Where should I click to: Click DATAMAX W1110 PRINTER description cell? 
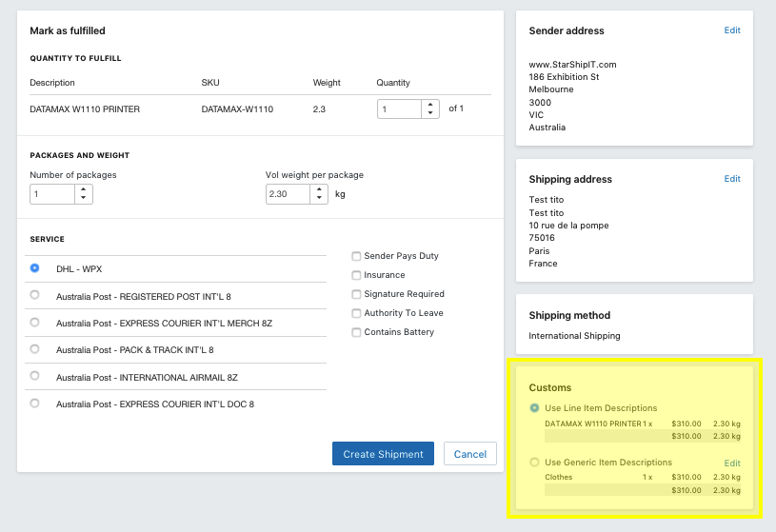[85, 108]
